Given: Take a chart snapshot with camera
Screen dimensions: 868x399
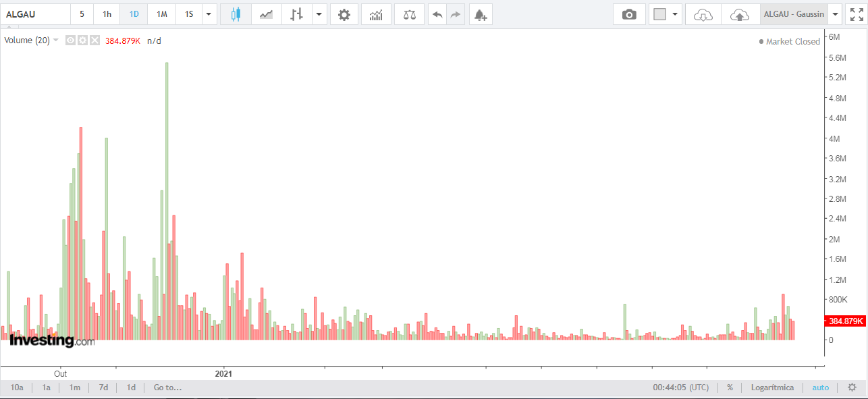Looking at the screenshot, I should [629, 14].
